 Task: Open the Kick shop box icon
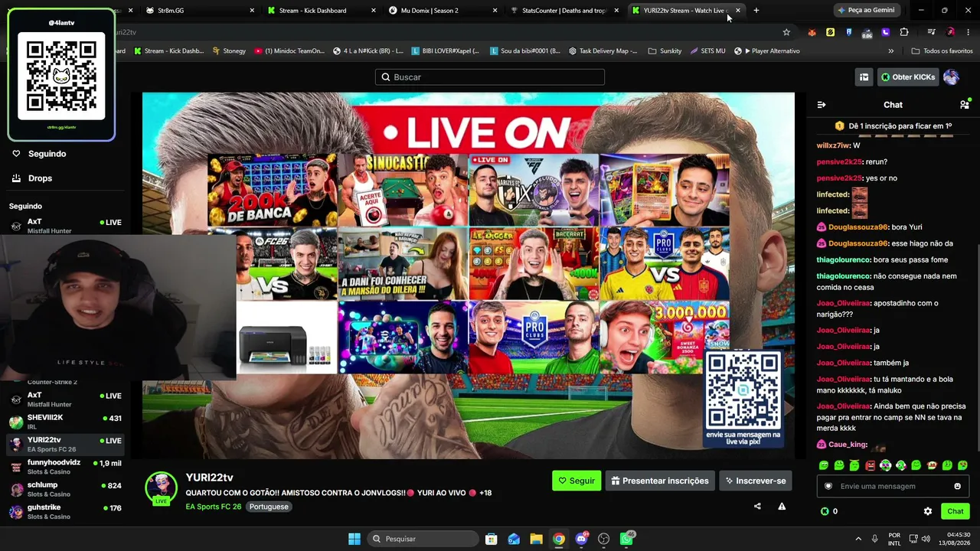point(864,77)
